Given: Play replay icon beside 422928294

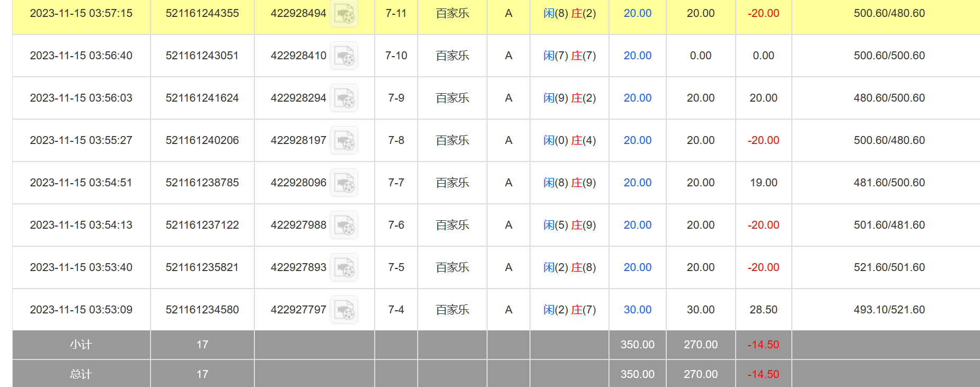Looking at the screenshot, I should [x=344, y=98].
